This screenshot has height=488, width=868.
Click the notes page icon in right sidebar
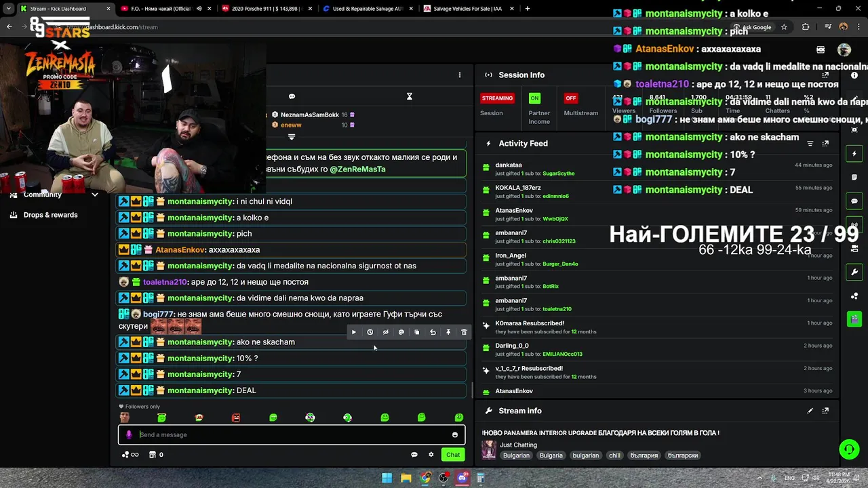click(x=854, y=178)
